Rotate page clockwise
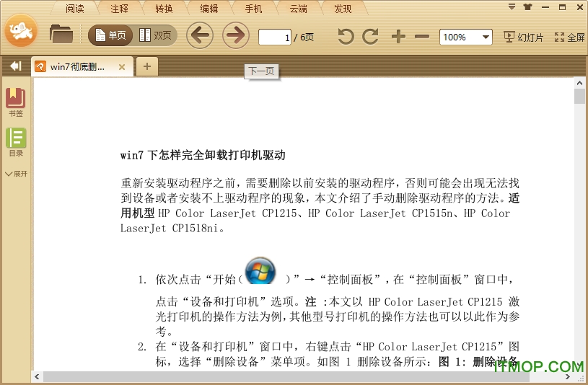The height and width of the screenshot is (385, 588). (370, 36)
